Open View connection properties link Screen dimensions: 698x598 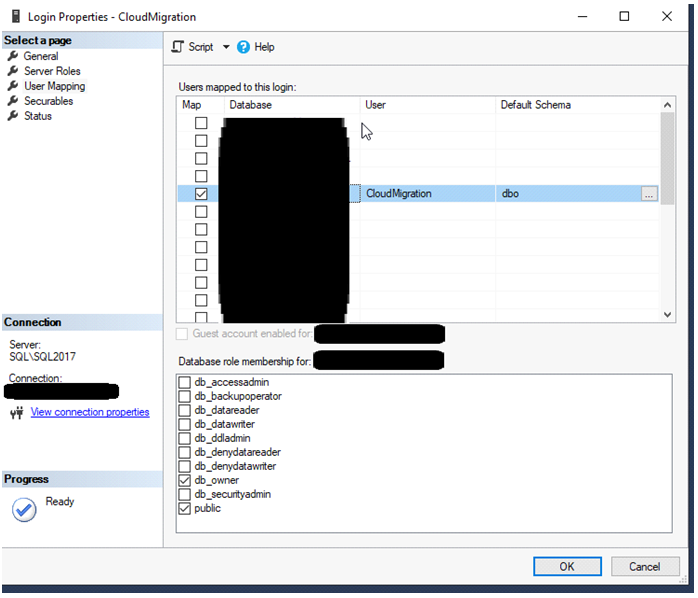pyautogui.click(x=90, y=412)
